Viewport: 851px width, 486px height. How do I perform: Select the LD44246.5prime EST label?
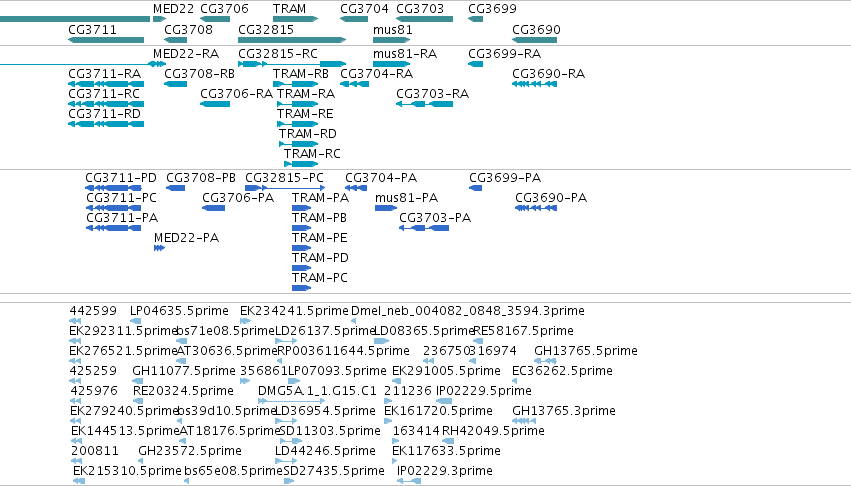point(325,451)
